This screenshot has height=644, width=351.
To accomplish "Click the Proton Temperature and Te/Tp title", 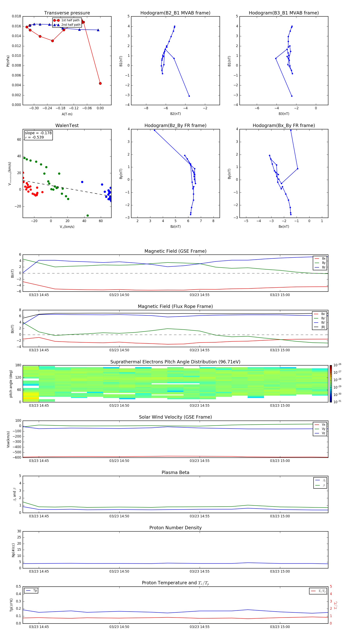I will coord(175,583).
